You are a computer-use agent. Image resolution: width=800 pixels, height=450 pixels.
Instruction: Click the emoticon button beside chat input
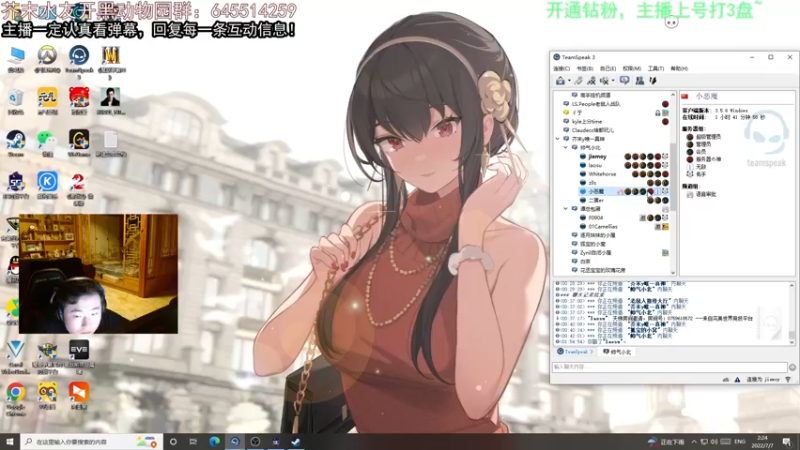point(792,367)
